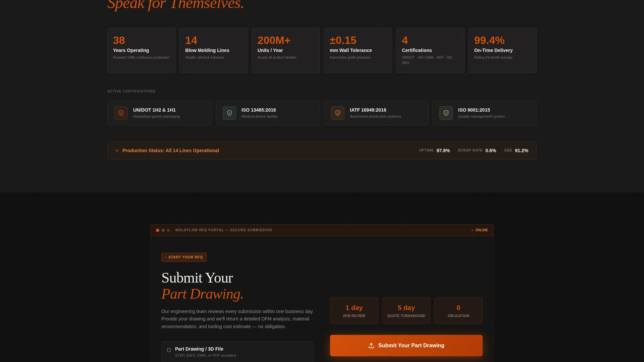Image resolution: width=644 pixels, height=362 pixels.
Task: Click the 'ACTIVE CERTIFICATIONS' heading
Action: pos(131,91)
